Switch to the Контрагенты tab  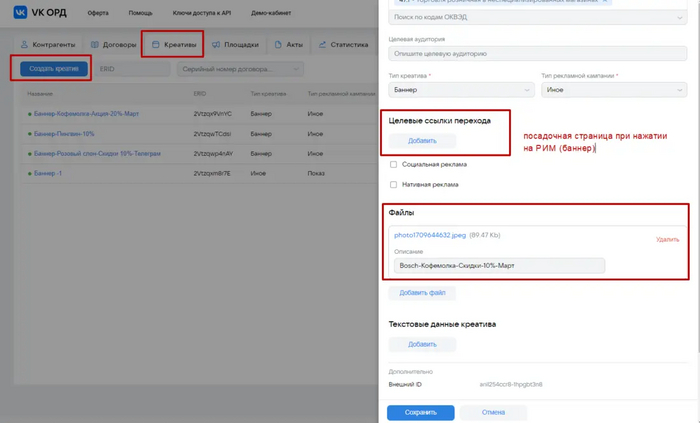tap(48, 45)
